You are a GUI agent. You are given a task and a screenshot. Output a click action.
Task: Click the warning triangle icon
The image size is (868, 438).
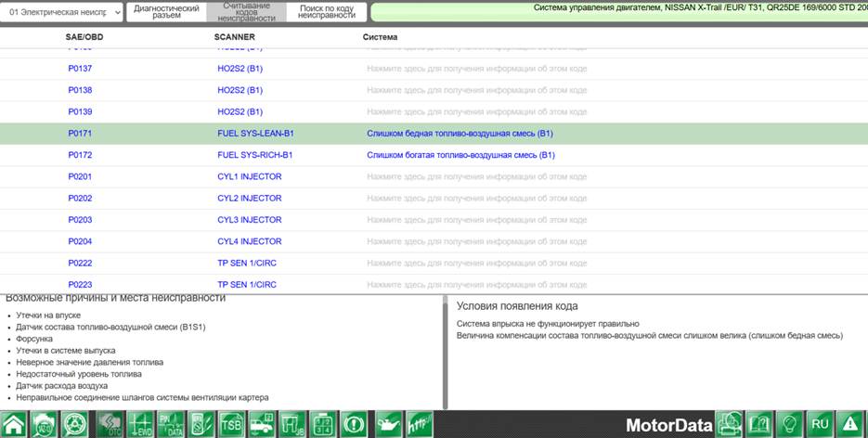(x=849, y=424)
